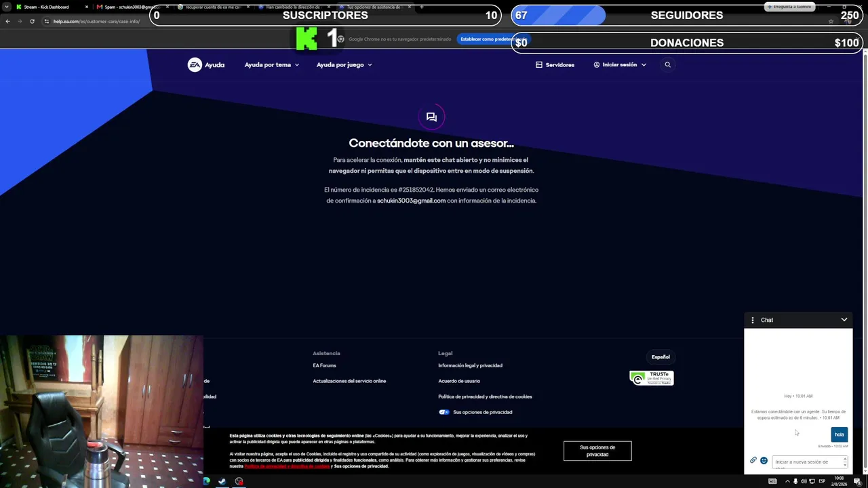This screenshot has width=868, height=488.
Task: Open the Español language selector
Action: 660,357
